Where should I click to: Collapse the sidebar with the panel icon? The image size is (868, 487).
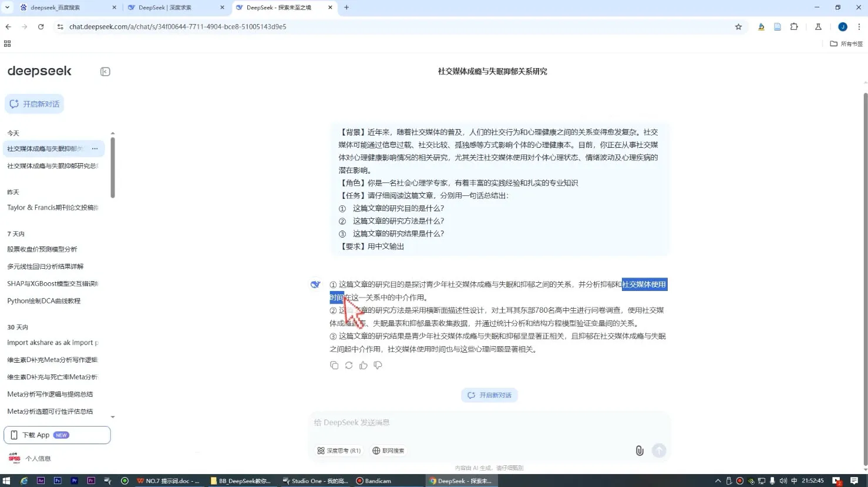click(x=104, y=71)
